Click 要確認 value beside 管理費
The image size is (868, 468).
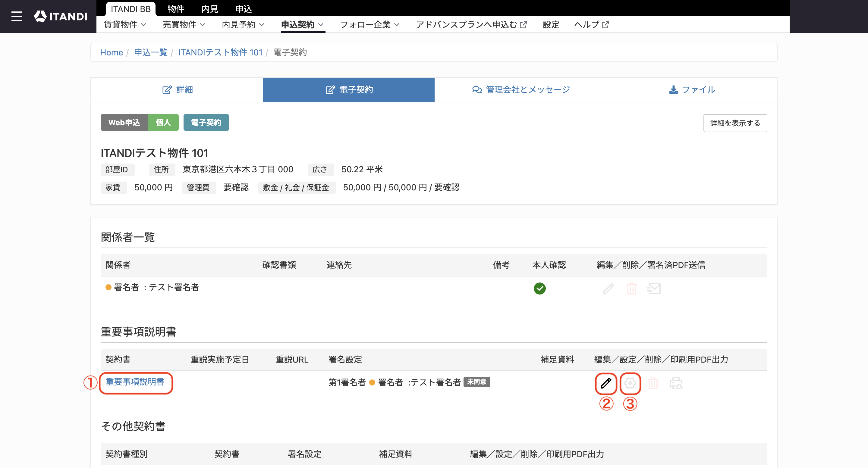point(236,188)
